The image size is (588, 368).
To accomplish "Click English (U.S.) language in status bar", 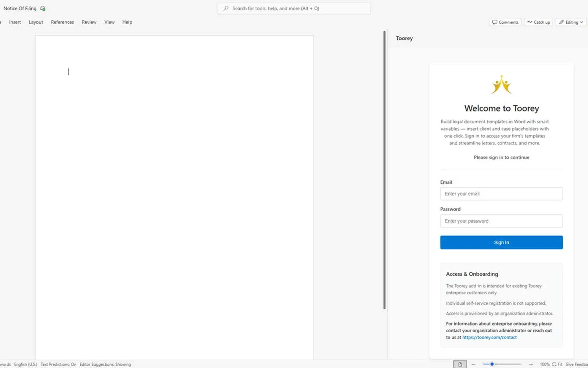I will click(26, 364).
